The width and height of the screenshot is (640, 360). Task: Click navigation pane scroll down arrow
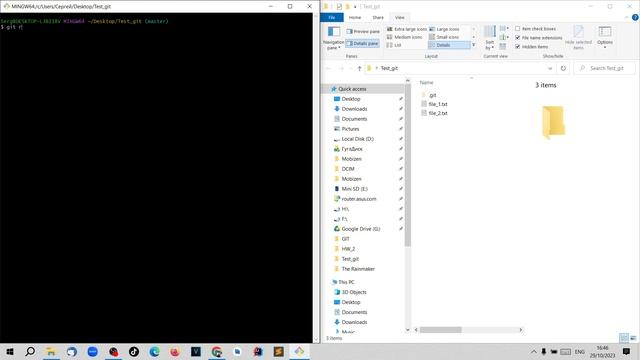point(407,330)
